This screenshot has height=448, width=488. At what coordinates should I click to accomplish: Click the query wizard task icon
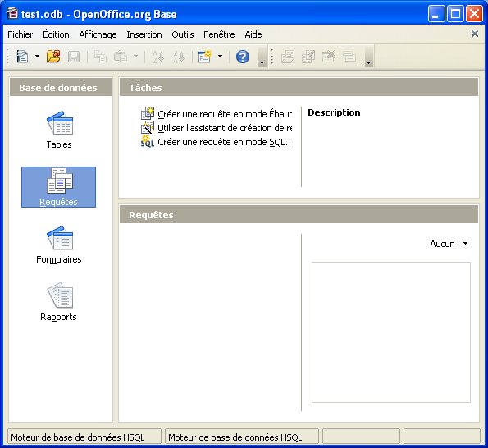pos(147,128)
